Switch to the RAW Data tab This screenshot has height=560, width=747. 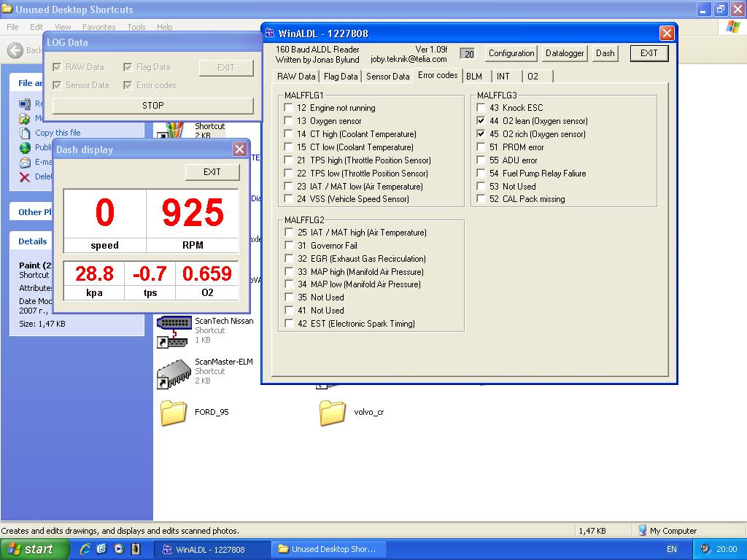point(296,76)
